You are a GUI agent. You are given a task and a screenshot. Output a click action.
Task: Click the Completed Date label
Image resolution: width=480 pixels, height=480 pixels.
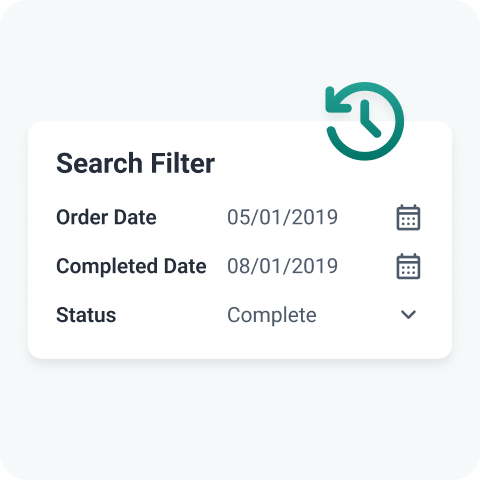[x=131, y=266]
